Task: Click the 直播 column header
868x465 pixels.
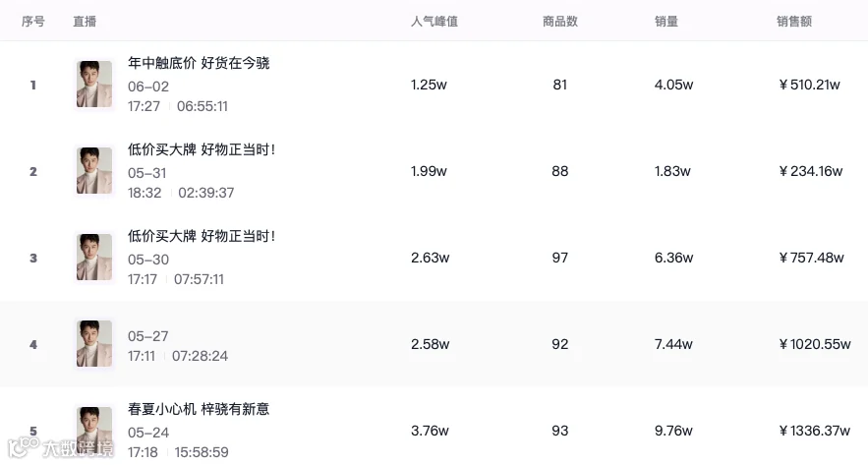Action: point(85,22)
